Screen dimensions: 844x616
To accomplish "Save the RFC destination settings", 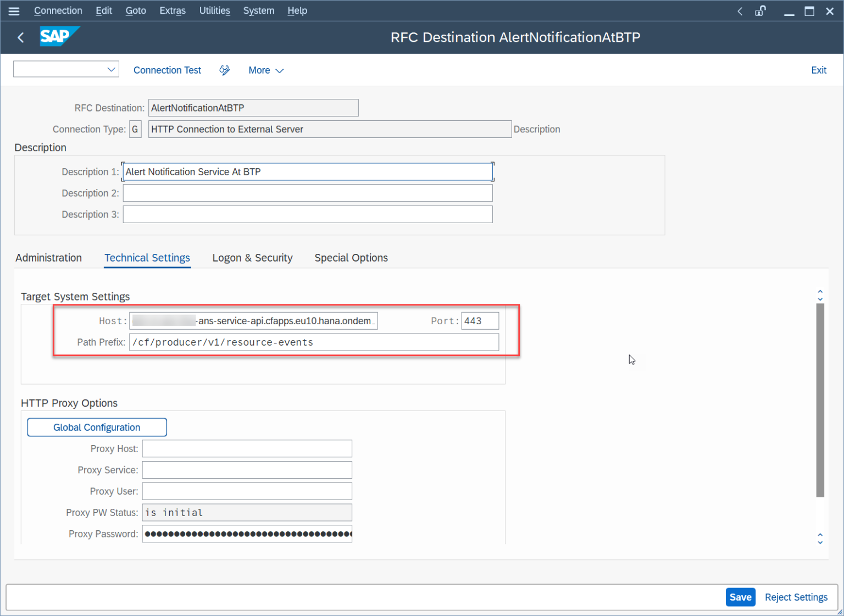I will (x=740, y=597).
